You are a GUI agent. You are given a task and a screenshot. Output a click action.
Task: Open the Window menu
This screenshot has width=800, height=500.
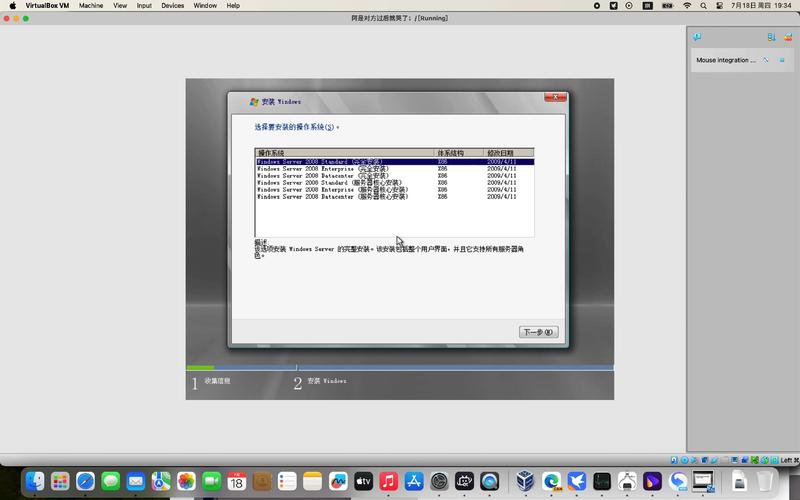click(205, 6)
